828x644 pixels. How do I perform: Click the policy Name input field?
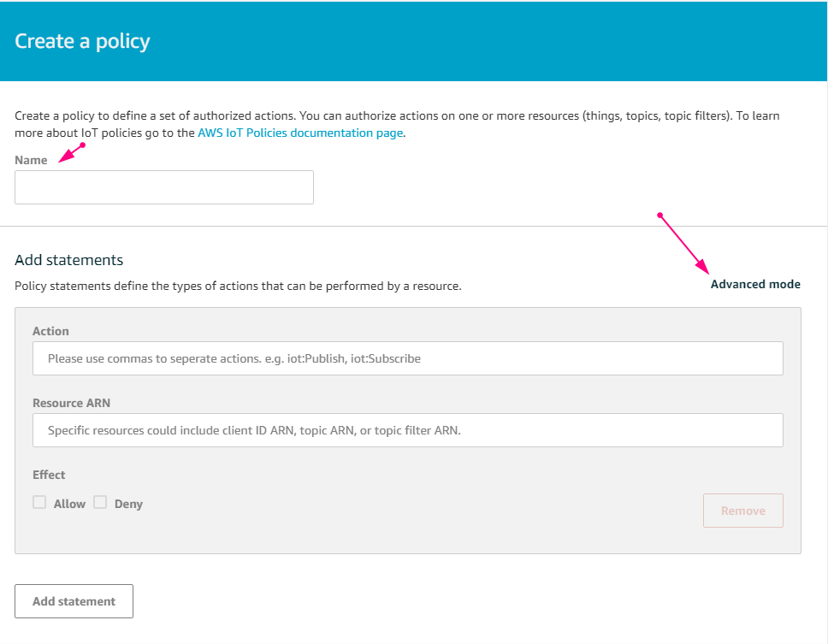click(163, 187)
